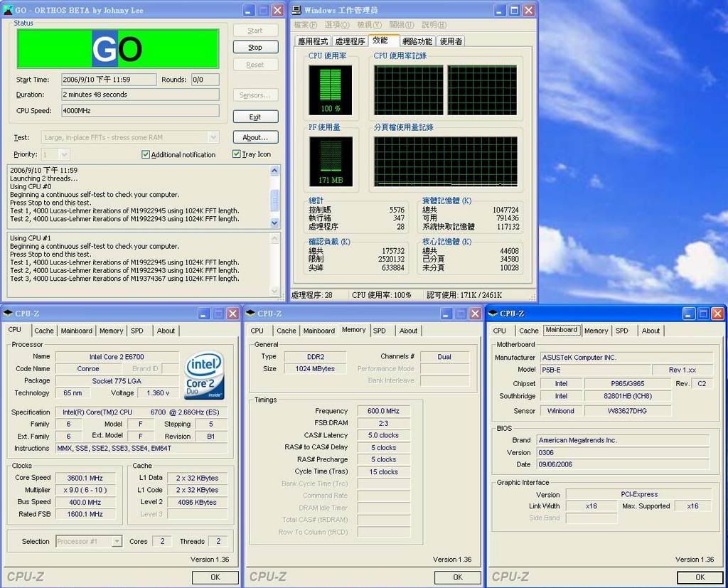Switch to the 網路功能 tab in Task Manager
728x588 pixels.
(417, 41)
